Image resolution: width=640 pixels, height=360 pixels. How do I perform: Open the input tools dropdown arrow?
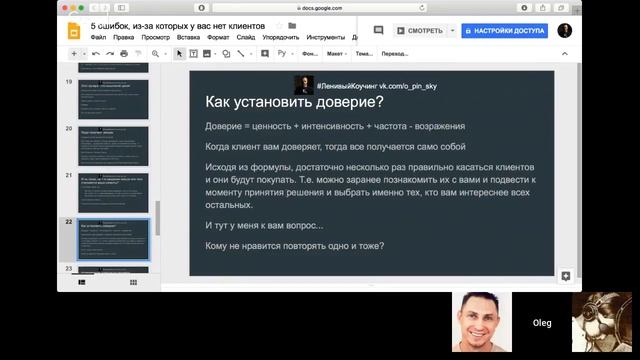point(292,54)
